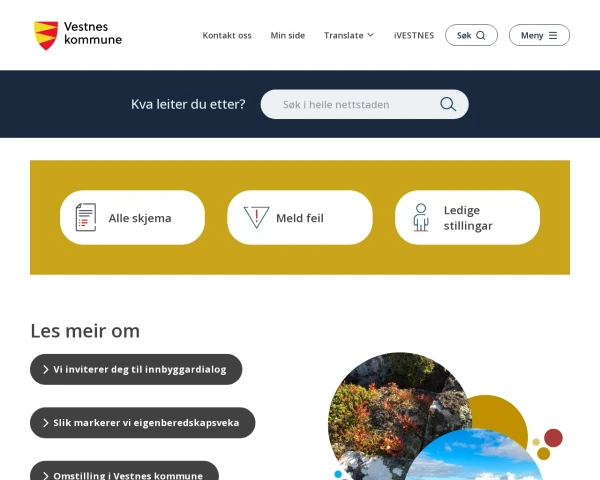Click the search magnifier inside the site search field
Viewport: 600px width, 480px height.
[448, 104]
